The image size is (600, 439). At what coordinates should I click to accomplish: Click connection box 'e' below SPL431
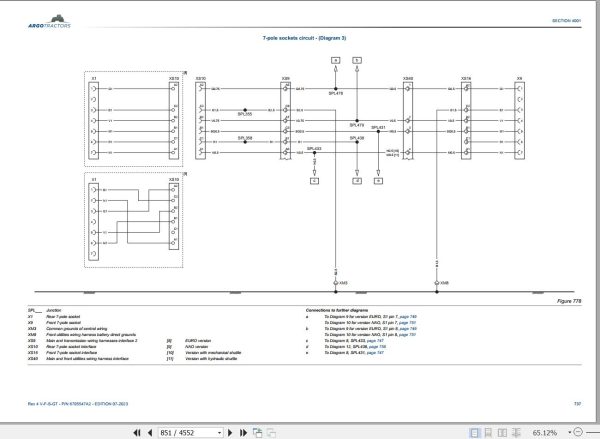378,181
